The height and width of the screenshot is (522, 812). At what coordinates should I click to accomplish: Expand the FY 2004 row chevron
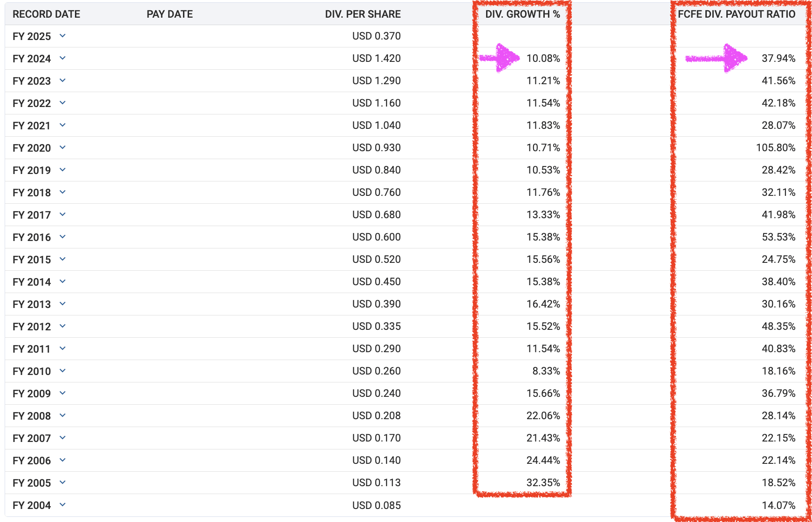click(62, 505)
